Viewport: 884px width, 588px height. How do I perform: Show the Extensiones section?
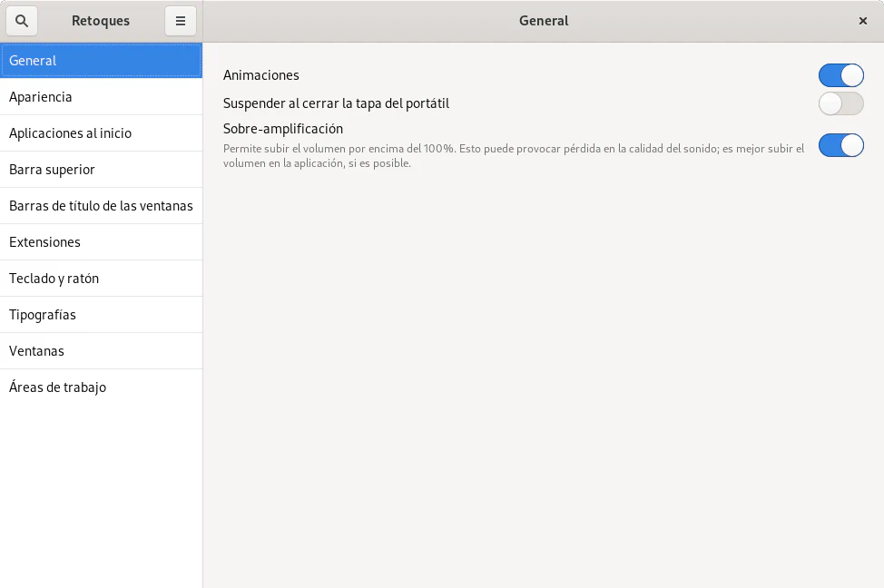pos(101,242)
